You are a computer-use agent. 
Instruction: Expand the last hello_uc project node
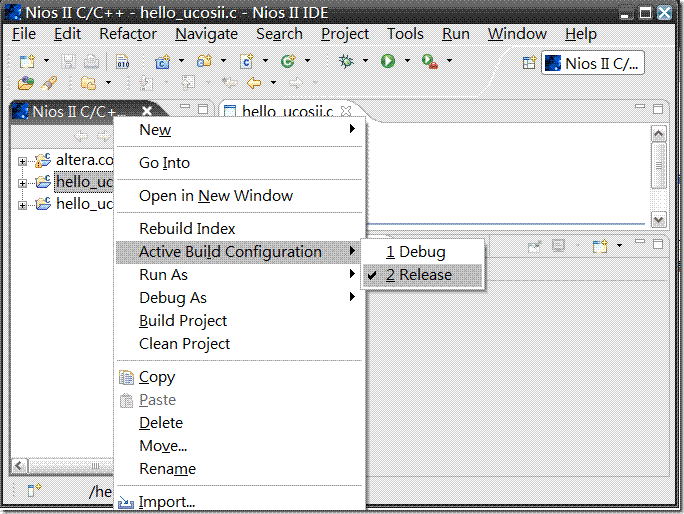(22, 205)
